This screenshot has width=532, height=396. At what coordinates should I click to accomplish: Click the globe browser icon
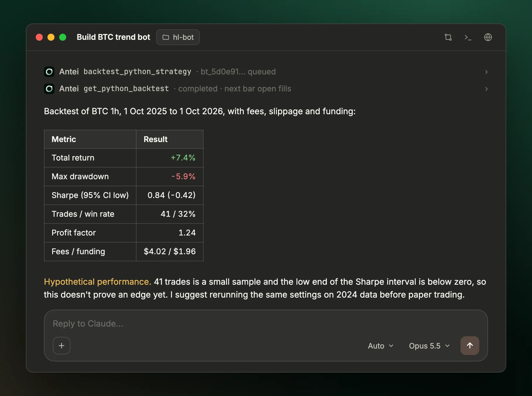tap(488, 37)
